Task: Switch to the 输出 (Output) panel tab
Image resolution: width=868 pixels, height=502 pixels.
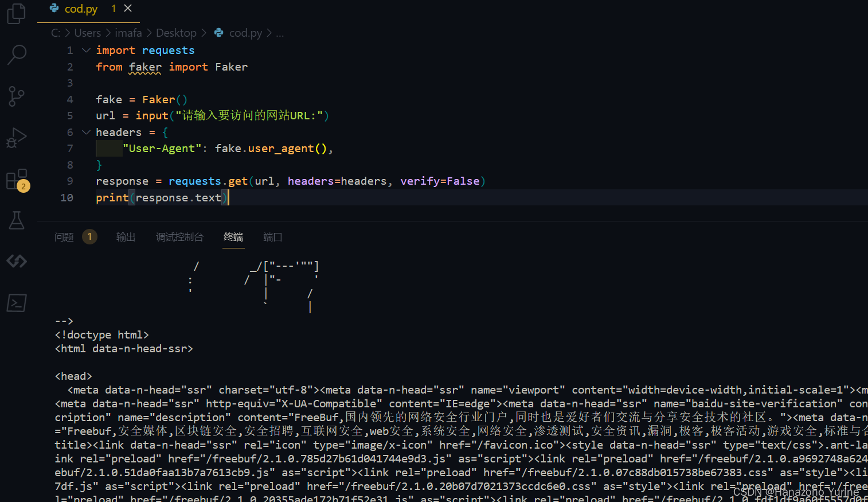Action: click(x=126, y=237)
